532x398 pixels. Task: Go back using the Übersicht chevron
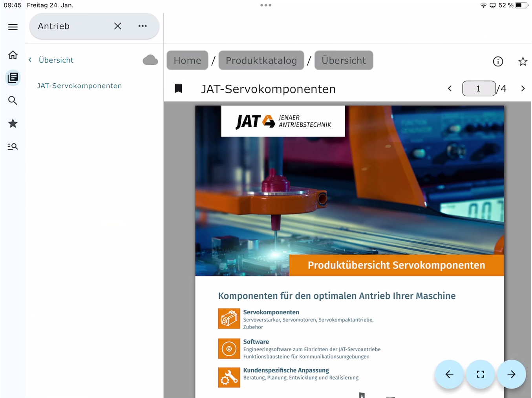click(x=30, y=60)
